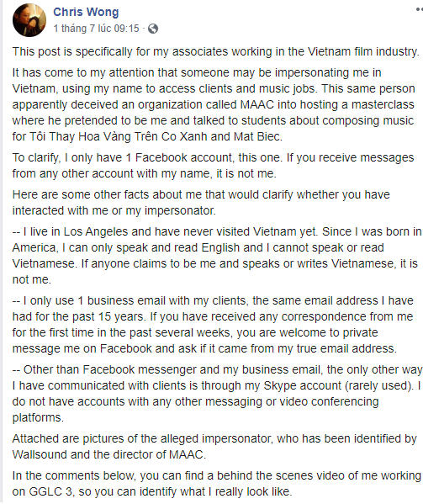Viewport: 423px width, 504px height.
Task: Open the post timestamp 1 tháng 7 lúc 09:15
Action: 96,29
